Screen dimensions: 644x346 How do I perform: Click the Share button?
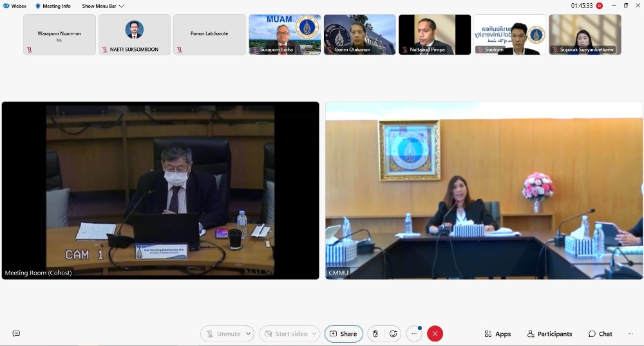[x=343, y=334]
